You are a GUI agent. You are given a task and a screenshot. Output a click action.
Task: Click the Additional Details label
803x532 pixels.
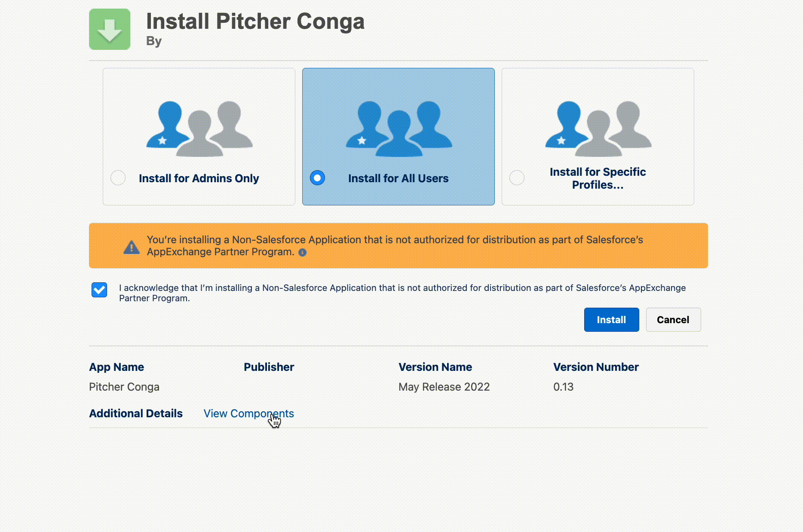136,413
